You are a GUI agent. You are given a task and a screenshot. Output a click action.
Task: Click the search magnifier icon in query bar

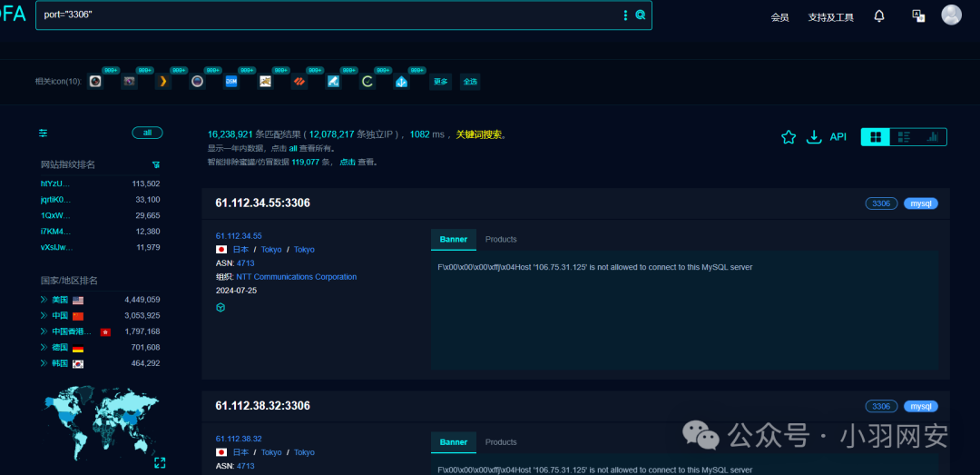pos(640,15)
